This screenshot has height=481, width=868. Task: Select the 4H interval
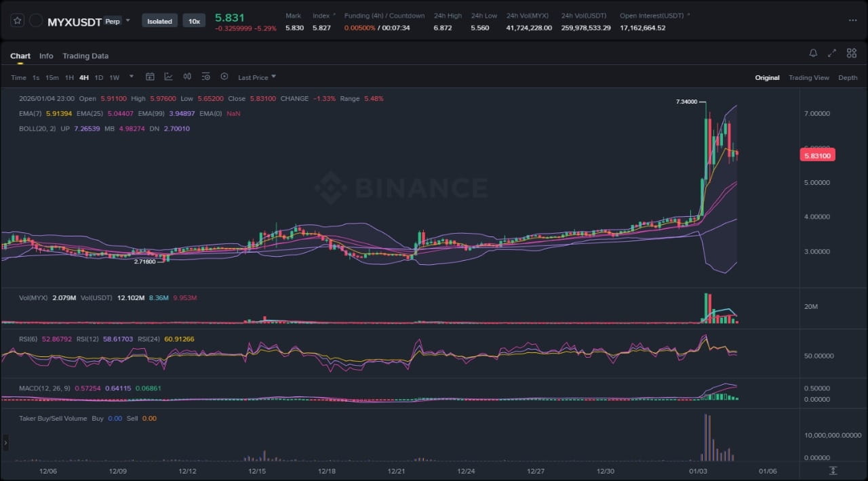point(84,77)
